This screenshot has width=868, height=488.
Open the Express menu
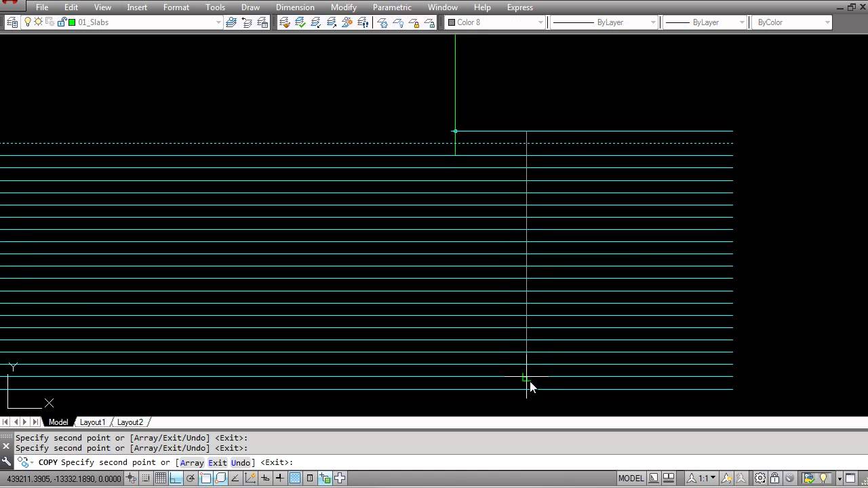click(x=520, y=7)
